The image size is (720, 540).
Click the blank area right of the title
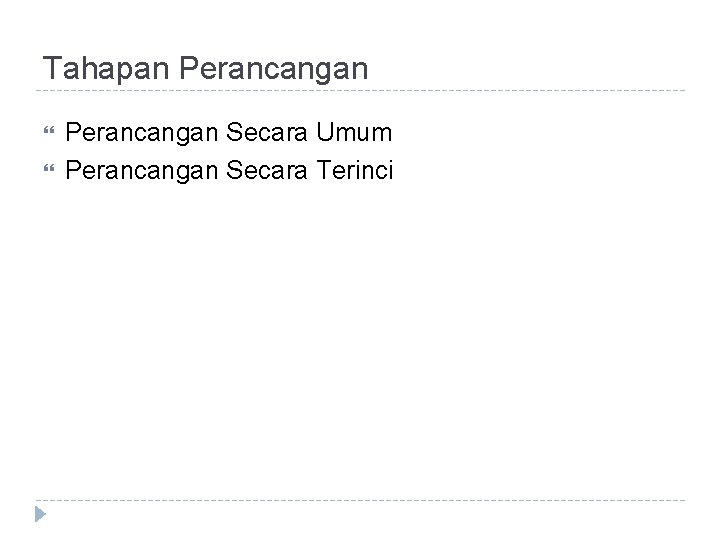pyautogui.click(x=528, y=69)
